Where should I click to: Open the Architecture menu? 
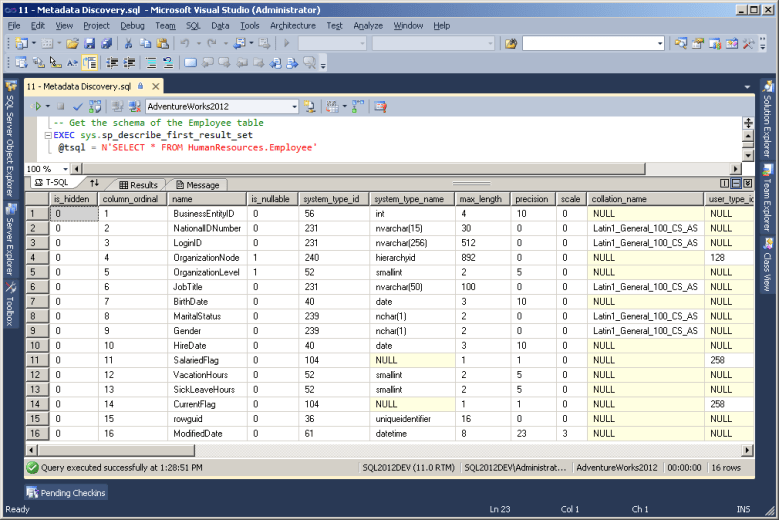[x=293, y=26]
